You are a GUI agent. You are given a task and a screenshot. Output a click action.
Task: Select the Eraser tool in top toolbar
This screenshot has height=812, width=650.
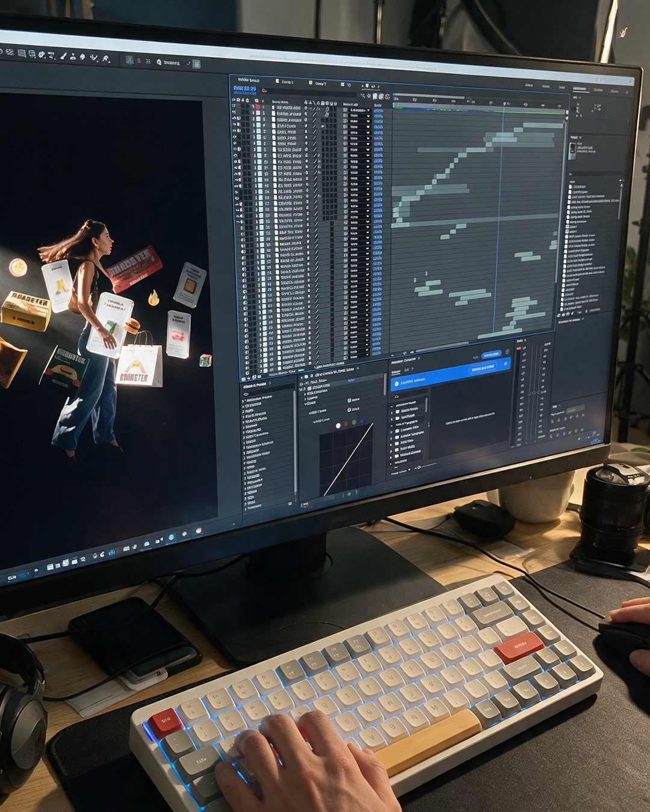coord(82,57)
